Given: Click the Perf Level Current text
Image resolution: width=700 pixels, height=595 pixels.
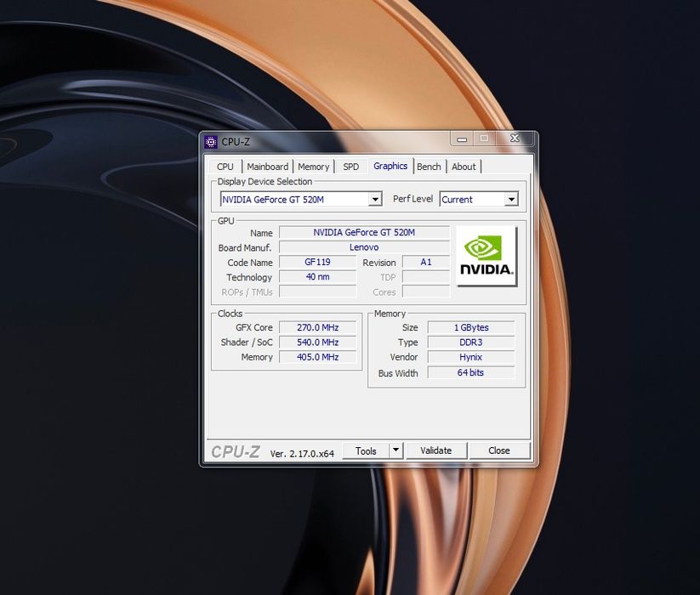Looking at the screenshot, I should pyautogui.click(x=457, y=200).
